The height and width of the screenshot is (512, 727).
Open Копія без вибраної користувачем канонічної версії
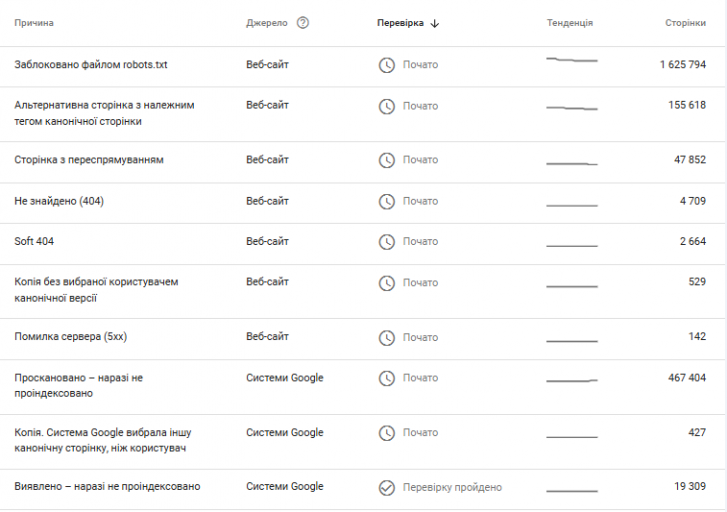pos(362,291)
